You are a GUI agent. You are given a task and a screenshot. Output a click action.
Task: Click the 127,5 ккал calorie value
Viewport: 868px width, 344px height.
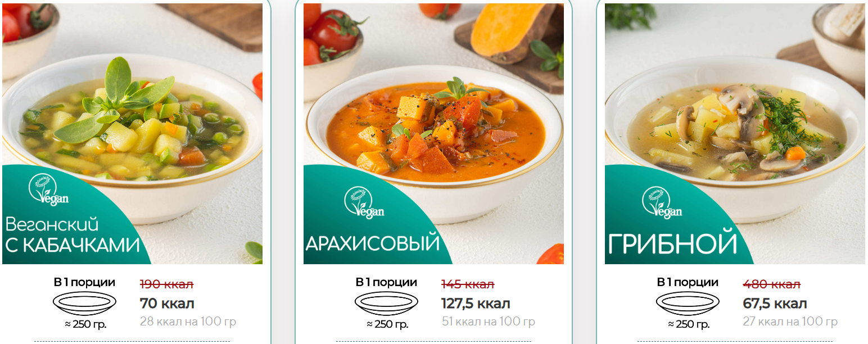476,304
